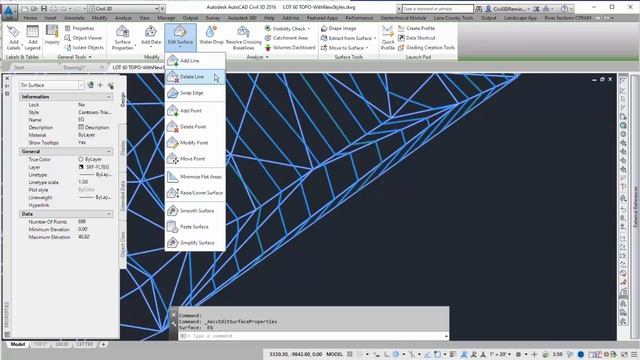Choose Simplify Surface entry
Viewport: 640px width, 360px height.
[195, 242]
